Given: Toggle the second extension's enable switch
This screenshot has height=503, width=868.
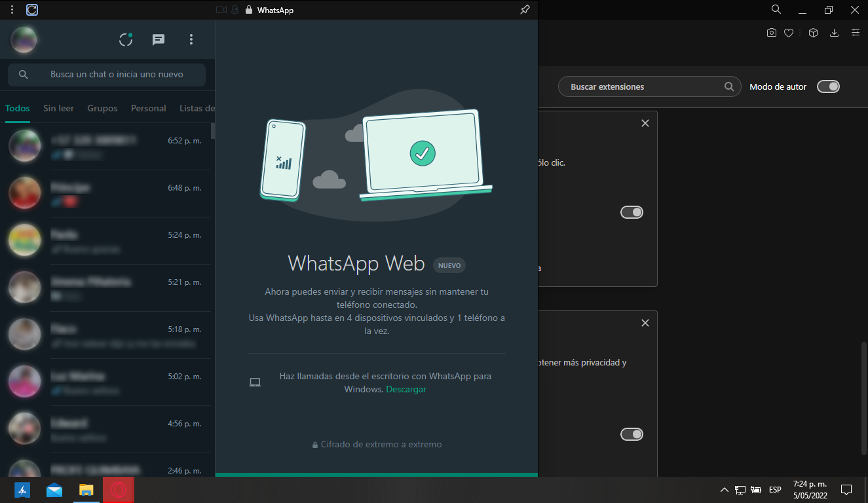Looking at the screenshot, I should click(632, 434).
